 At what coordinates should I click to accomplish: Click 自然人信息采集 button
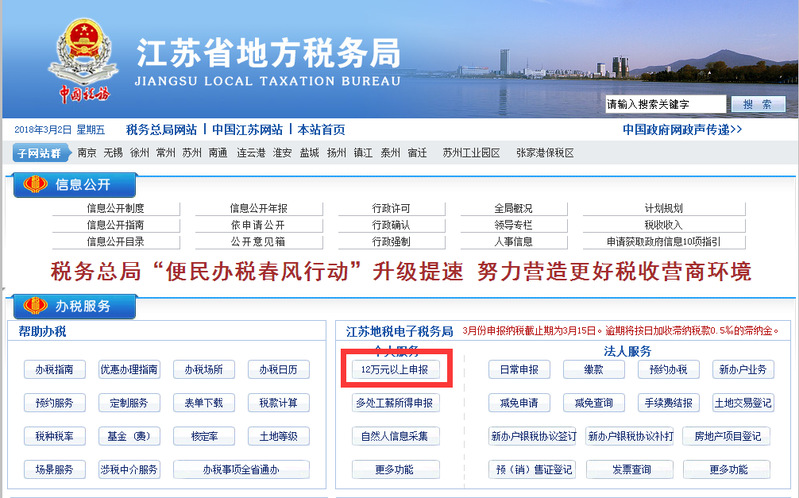click(x=395, y=436)
